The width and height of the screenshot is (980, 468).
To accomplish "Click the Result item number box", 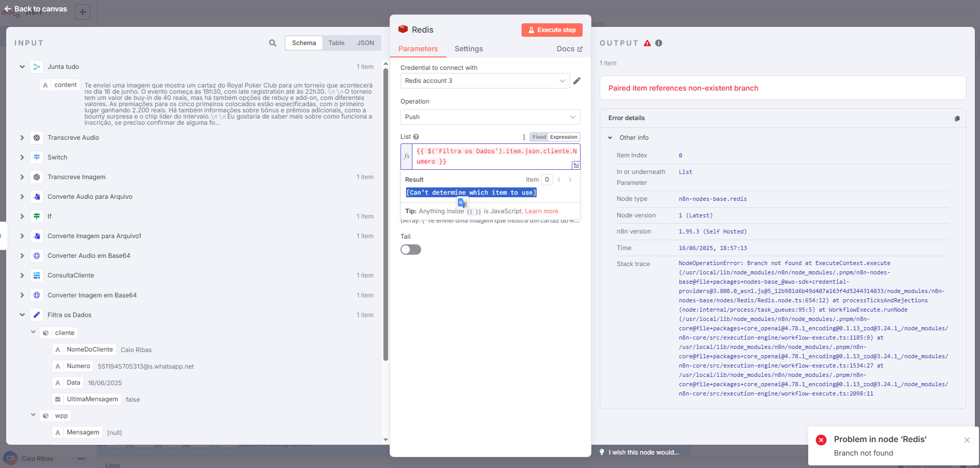I will click(x=547, y=180).
